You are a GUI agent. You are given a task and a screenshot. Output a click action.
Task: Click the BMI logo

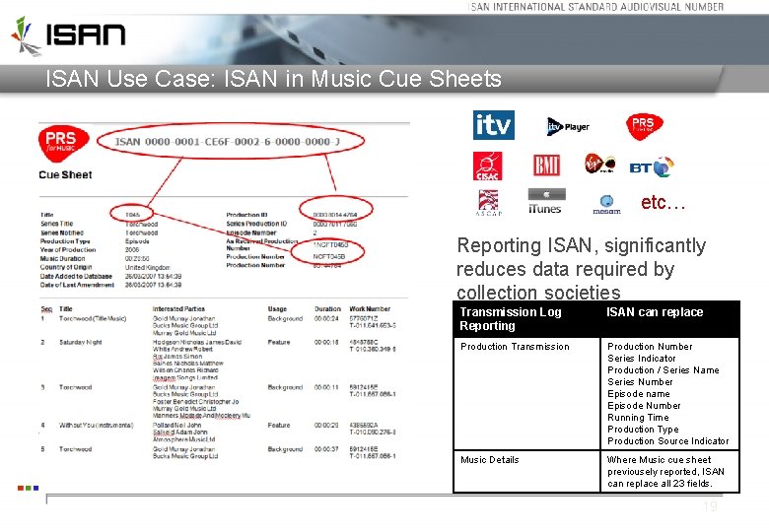point(546,165)
